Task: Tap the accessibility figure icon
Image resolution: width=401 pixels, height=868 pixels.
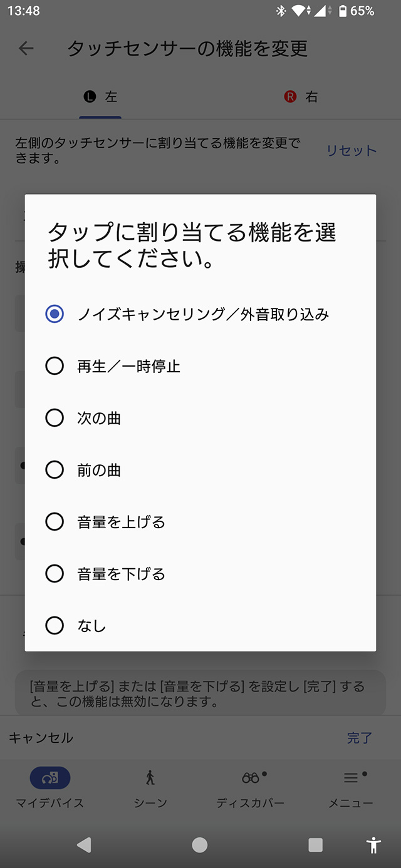Action: pos(373,845)
